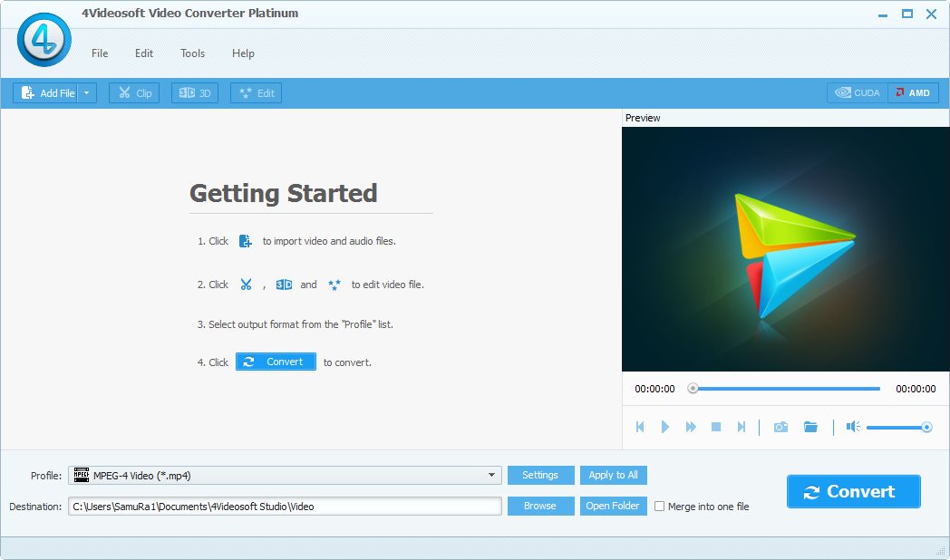Click the Clip scissors toolbar button
This screenshot has height=560, width=950.
click(134, 92)
